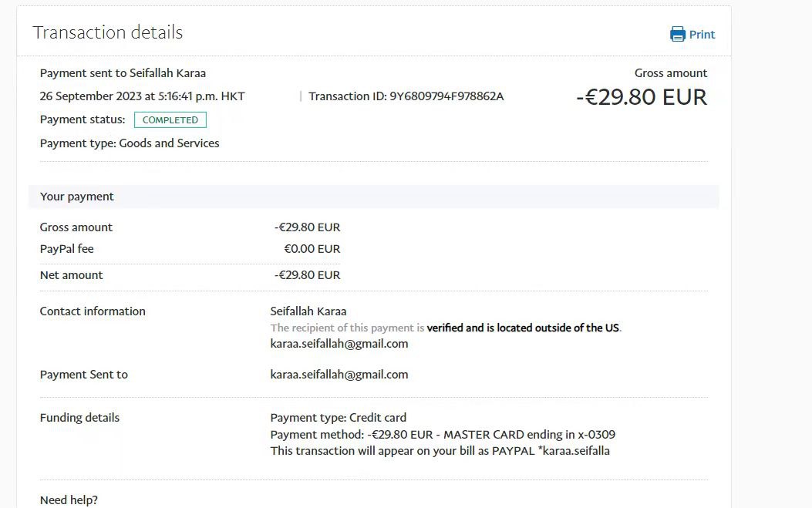The image size is (812, 508).
Task: Click the Print link text
Action: 702,35
